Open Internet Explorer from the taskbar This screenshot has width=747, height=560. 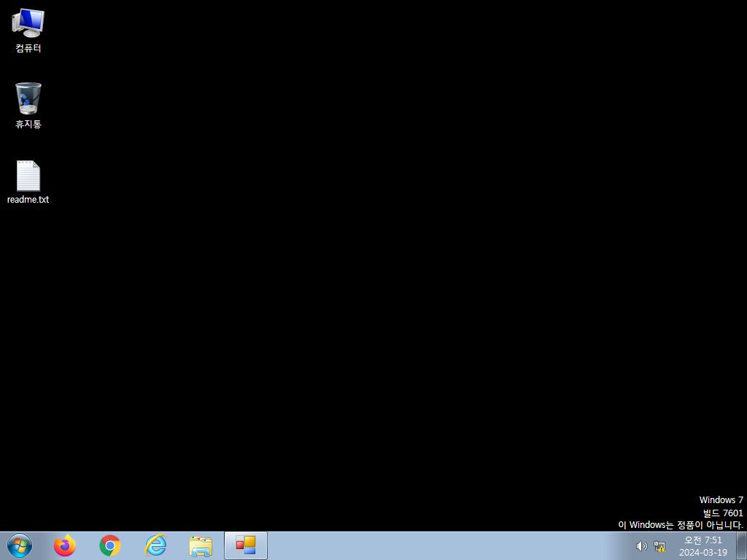tap(155, 545)
